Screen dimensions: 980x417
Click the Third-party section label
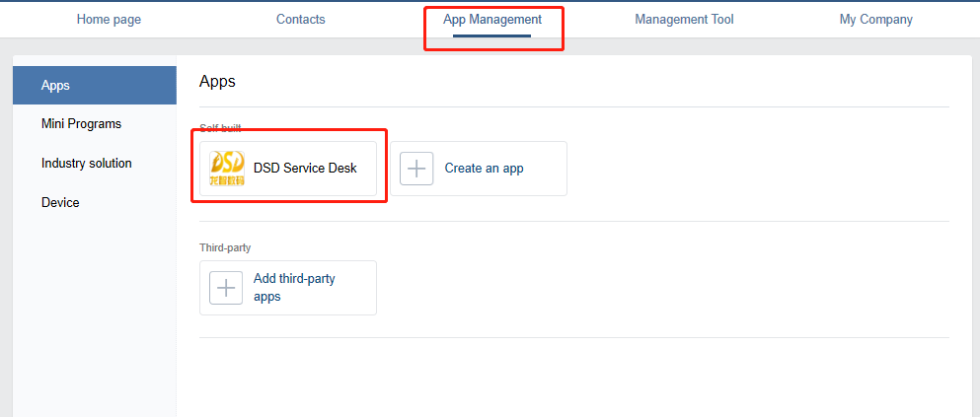(225, 248)
